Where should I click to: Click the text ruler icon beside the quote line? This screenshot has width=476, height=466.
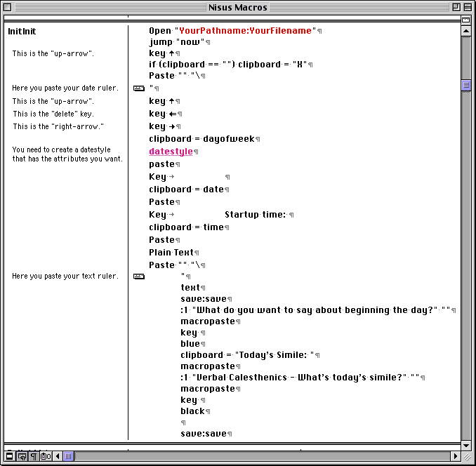pos(138,277)
